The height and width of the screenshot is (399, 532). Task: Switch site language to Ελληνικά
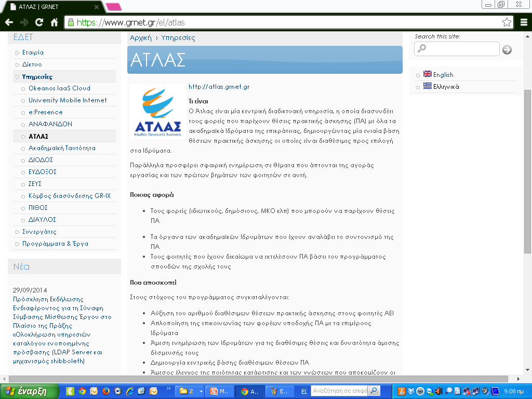point(446,87)
